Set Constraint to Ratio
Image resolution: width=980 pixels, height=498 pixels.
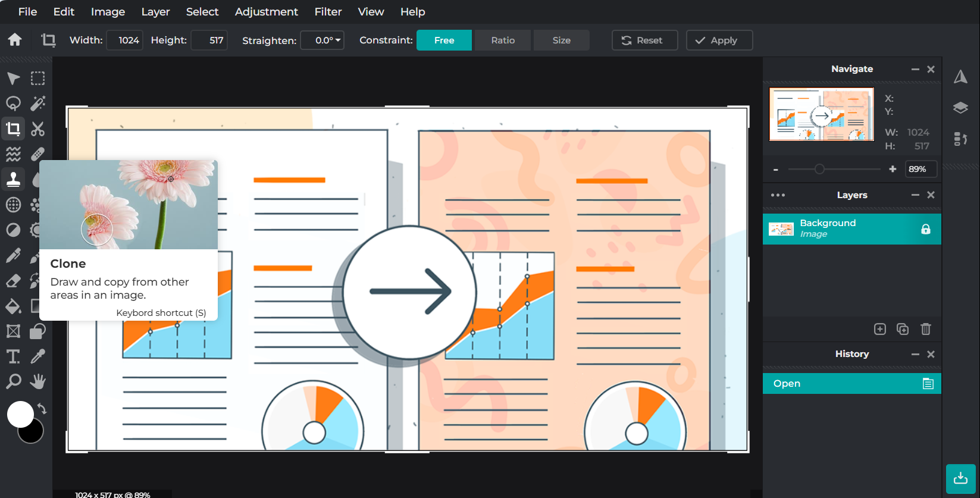point(503,40)
